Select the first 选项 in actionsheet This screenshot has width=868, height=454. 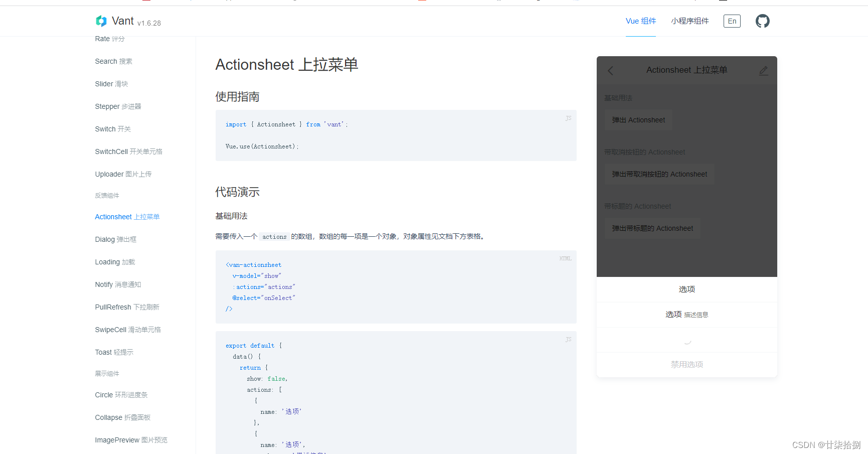coord(687,289)
